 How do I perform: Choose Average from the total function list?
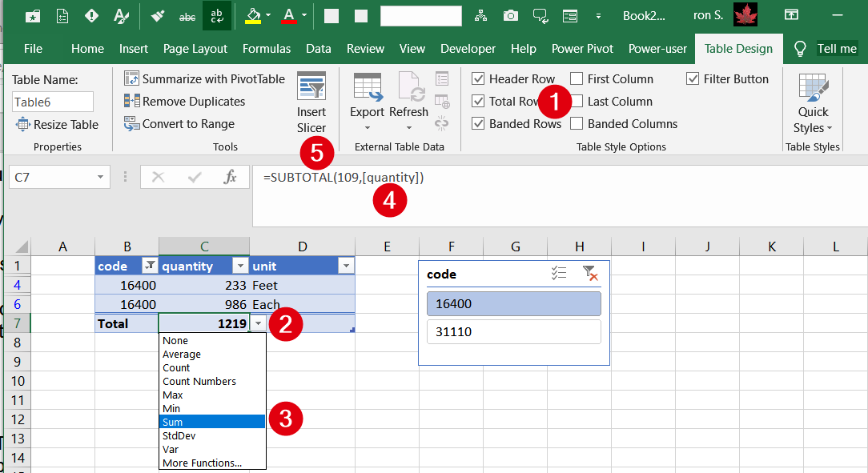click(x=212, y=354)
